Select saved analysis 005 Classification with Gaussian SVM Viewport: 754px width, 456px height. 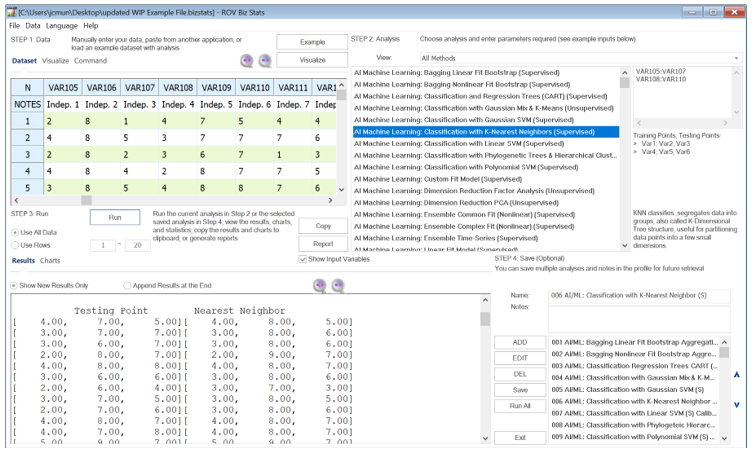pos(634,390)
